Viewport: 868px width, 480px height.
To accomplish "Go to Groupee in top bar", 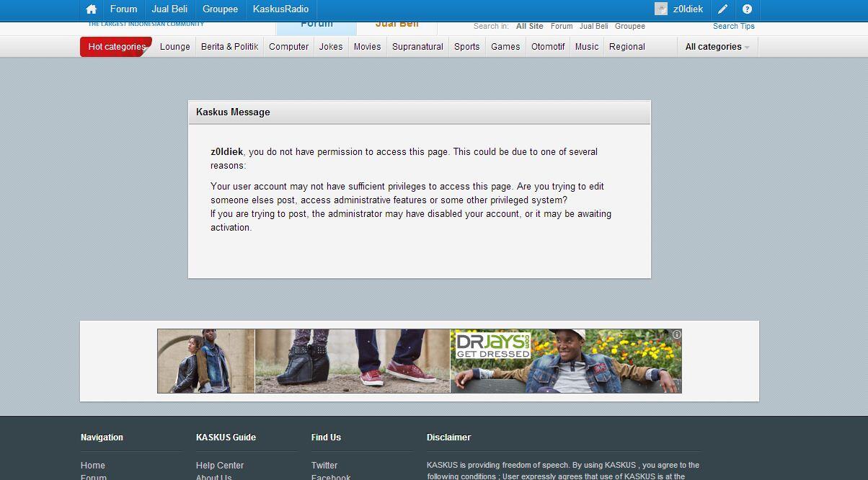I will [220, 9].
